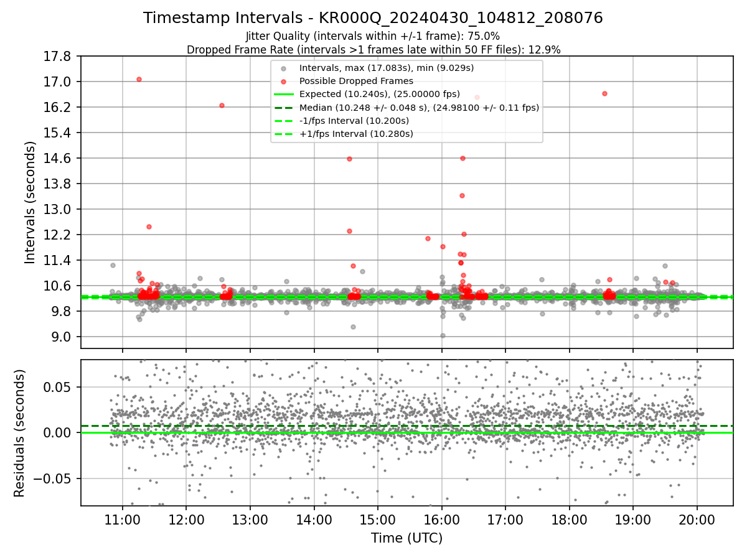Viewport: 747px width, 560px height.
Task: Click x-axis tick label '20:00'
Action: coord(697,520)
